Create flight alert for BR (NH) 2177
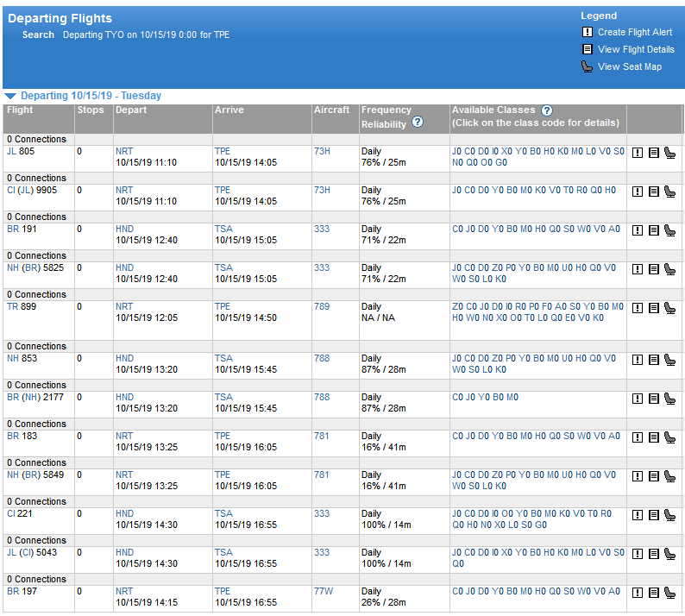 click(638, 399)
